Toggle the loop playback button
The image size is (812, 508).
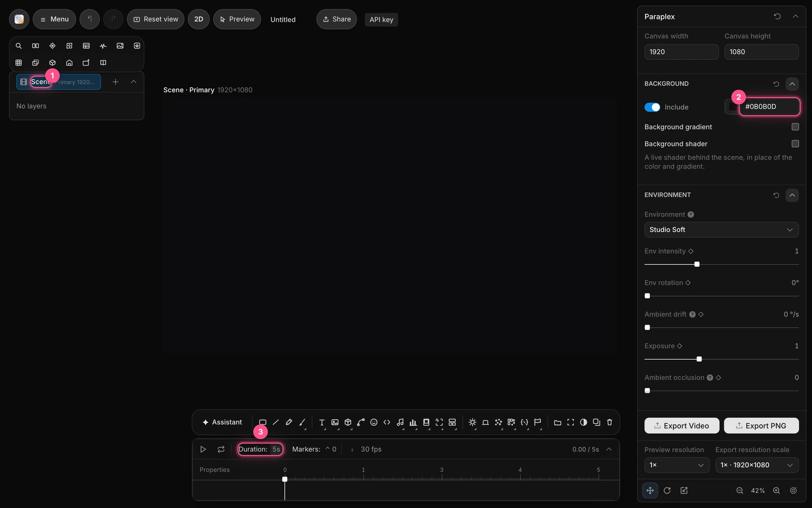[221, 449]
